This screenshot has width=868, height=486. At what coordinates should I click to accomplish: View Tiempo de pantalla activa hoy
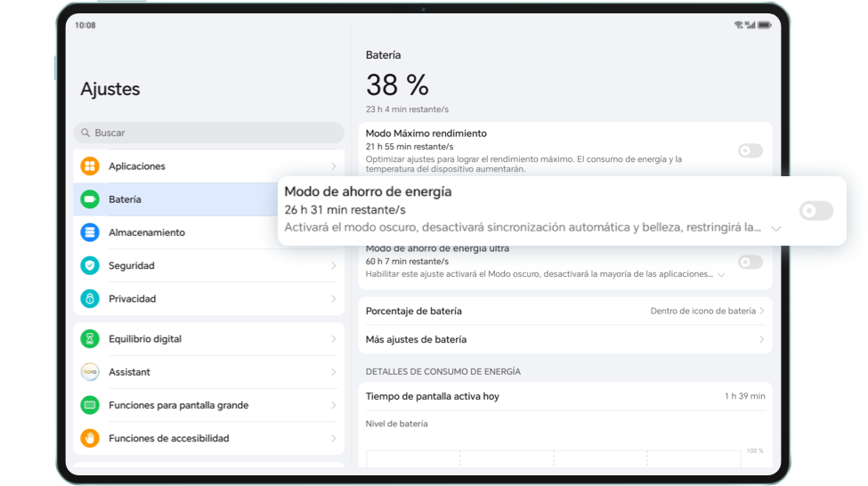coord(565,396)
